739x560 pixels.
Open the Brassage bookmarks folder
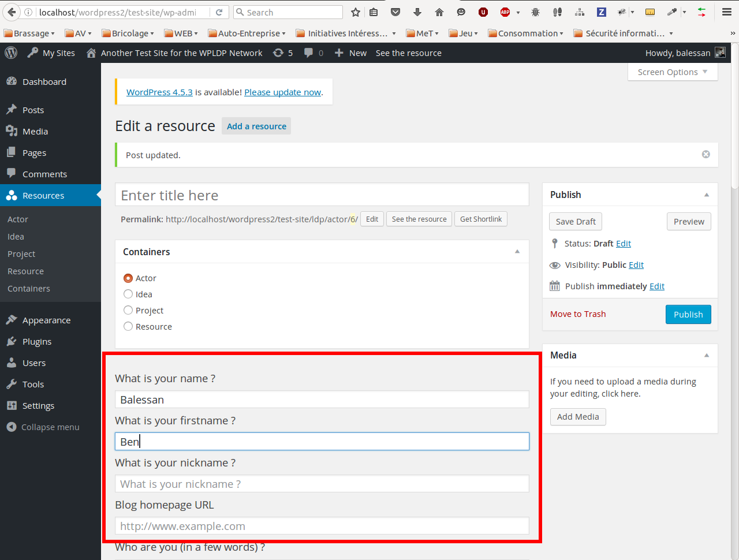click(29, 33)
